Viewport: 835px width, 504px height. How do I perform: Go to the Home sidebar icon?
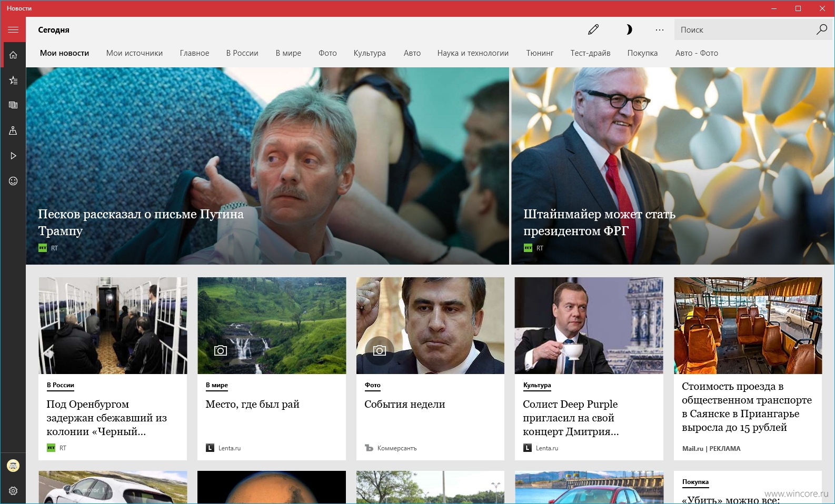point(13,55)
